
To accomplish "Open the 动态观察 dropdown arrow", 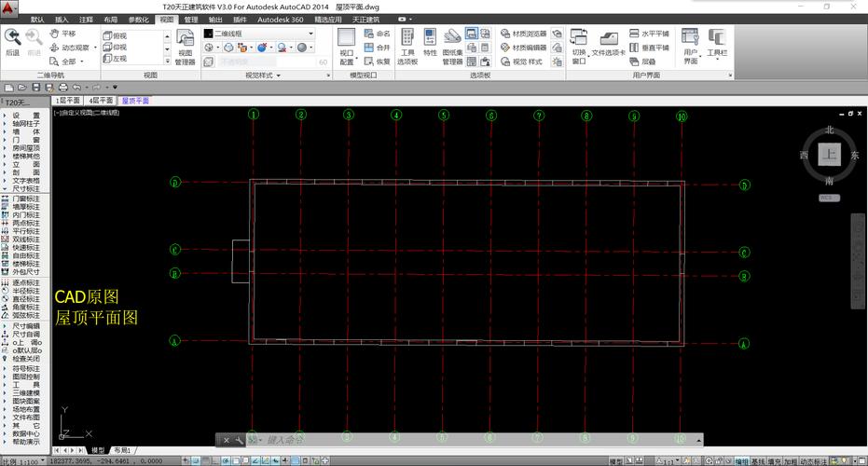I will (x=95, y=48).
